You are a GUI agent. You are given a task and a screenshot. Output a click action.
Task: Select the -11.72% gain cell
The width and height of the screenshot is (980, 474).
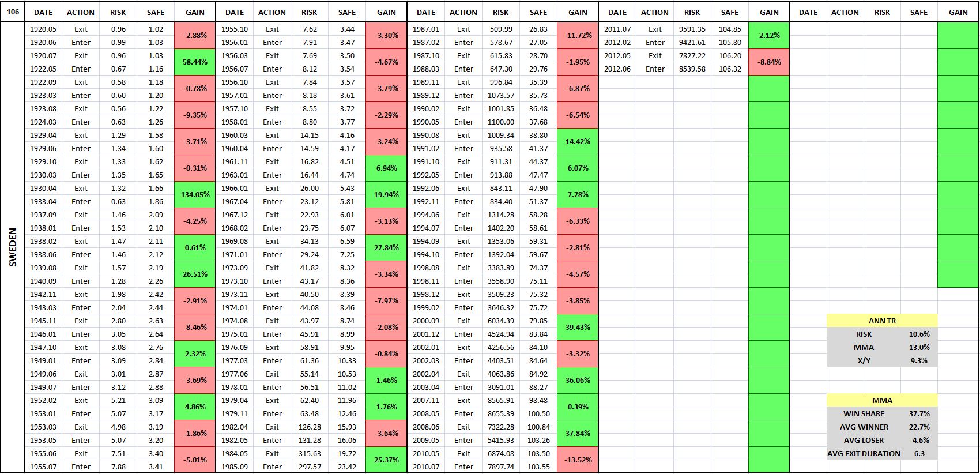[x=578, y=36]
